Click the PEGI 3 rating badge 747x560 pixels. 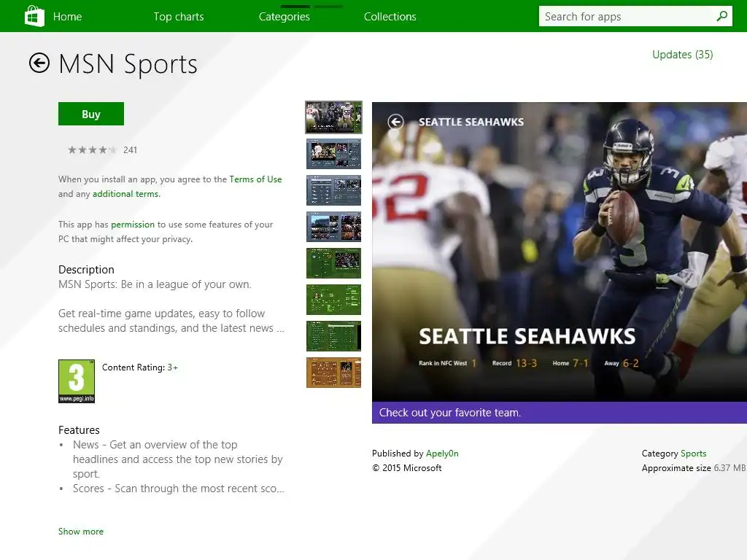[76, 381]
